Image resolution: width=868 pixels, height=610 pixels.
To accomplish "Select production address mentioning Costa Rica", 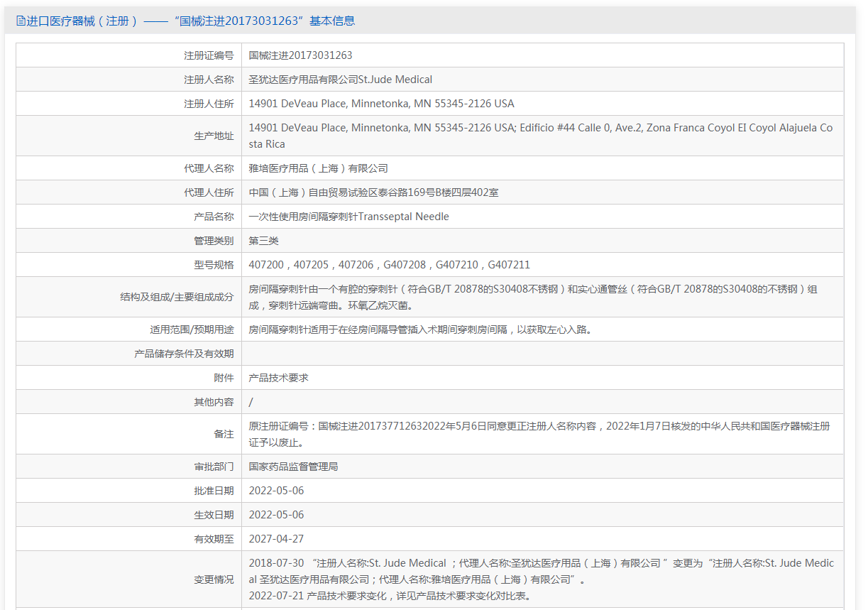I will coord(541,136).
